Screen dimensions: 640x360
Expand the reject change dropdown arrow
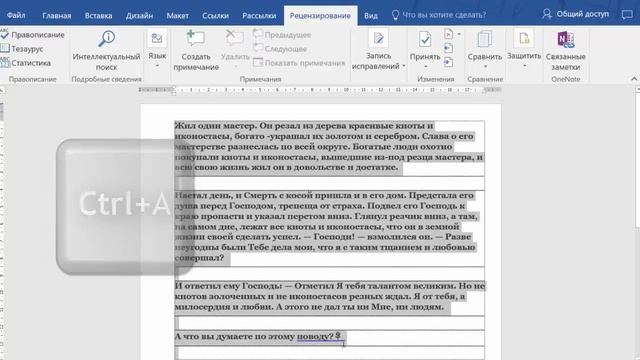click(x=459, y=34)
